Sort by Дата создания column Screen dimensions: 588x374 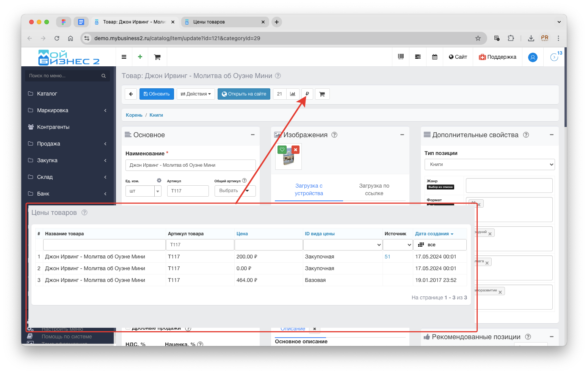click(434, 234)
